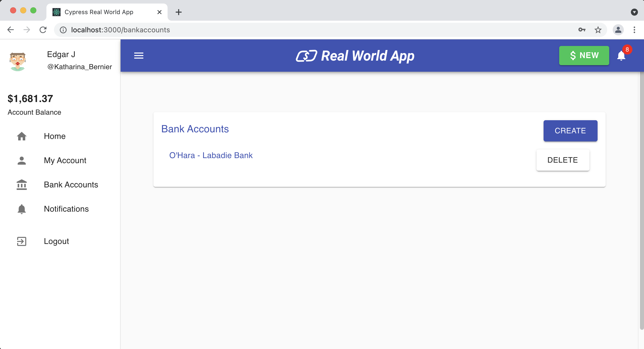Select the Notifications menu item
Image resolution: width=644 pixels, height=349 pixels.
[66, 209]
